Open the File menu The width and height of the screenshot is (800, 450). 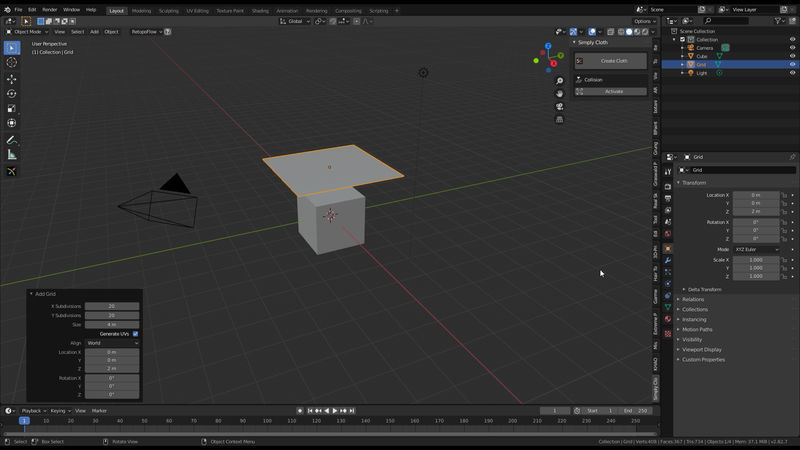18,10
